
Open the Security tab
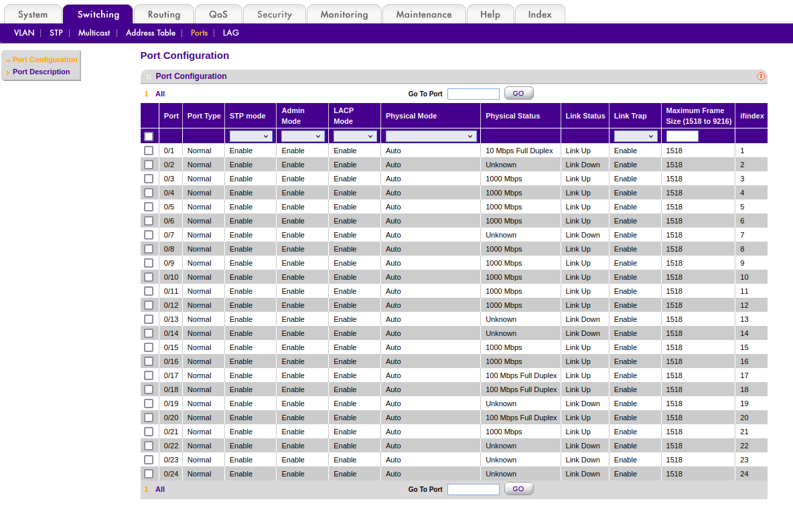tap(274, 14)
